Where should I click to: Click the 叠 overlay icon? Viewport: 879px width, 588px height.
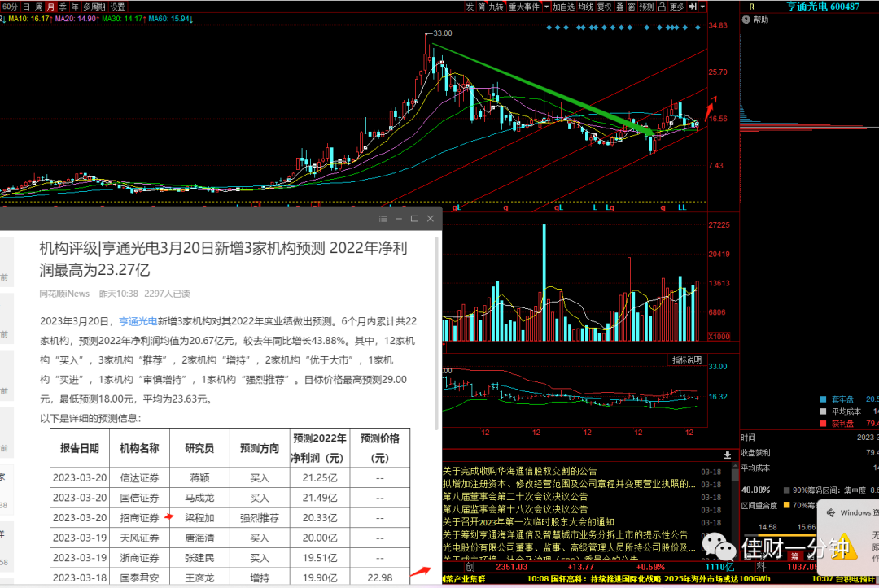(619, 7)
